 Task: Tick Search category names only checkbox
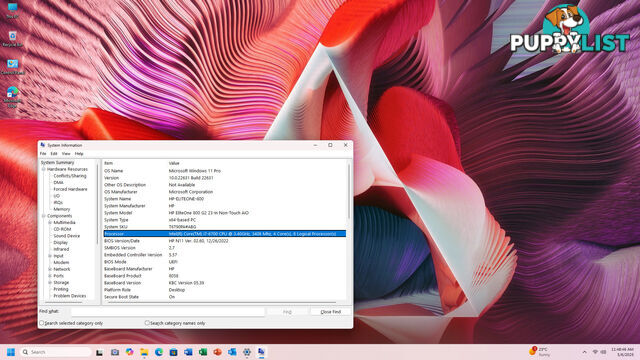click(147, 323)
